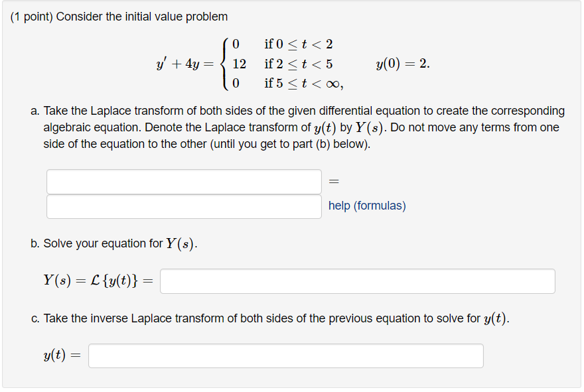Click the help link beside the answer boxes
Image resolution: width=584 pixels, height=392 pixels.
tap(366, 206)
